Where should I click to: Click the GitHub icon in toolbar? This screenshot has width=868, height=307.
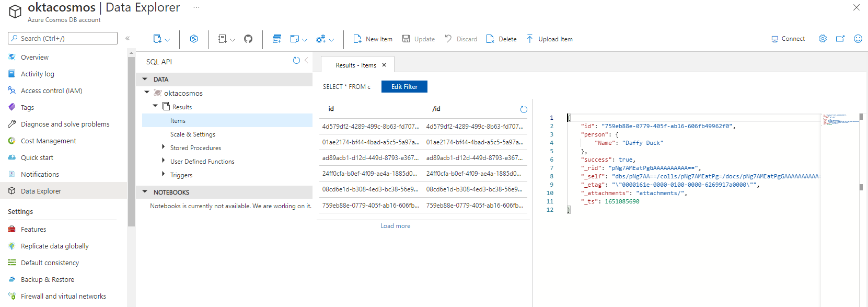coord(248,39)
